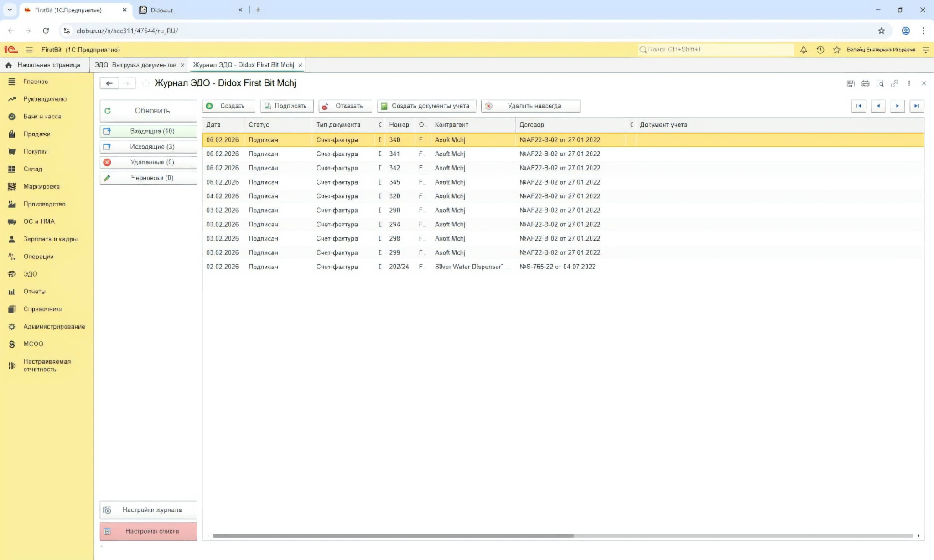
Task: Open Chrome profile icon
Action: pos(906,31)
